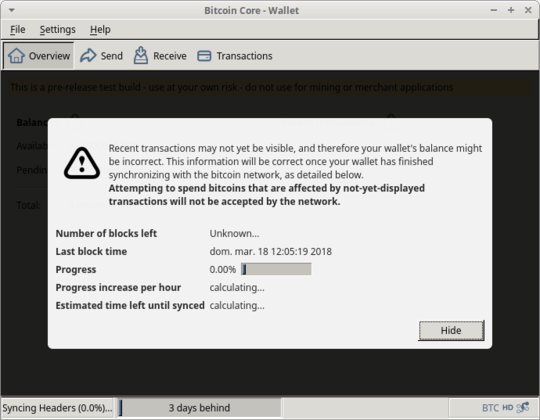
Task: Open the Help menu
Action: click(x=100, y=30)
